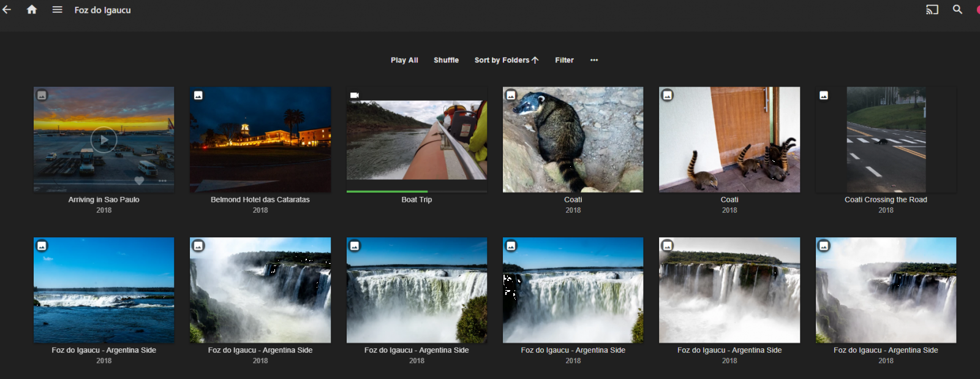The width and height of the screenshot is (980, 379).
Task: Click play overlay on Arriving in Sao Paulo
Action: [104, 140]
